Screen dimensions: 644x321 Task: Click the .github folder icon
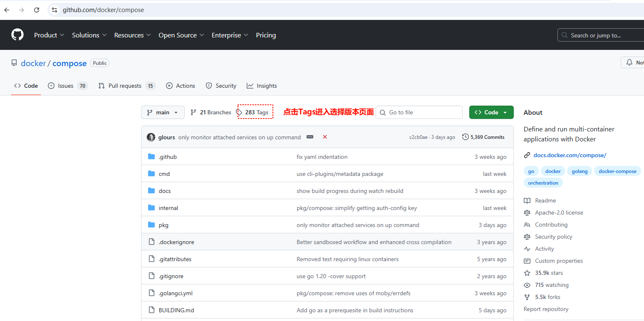[151, 157]
